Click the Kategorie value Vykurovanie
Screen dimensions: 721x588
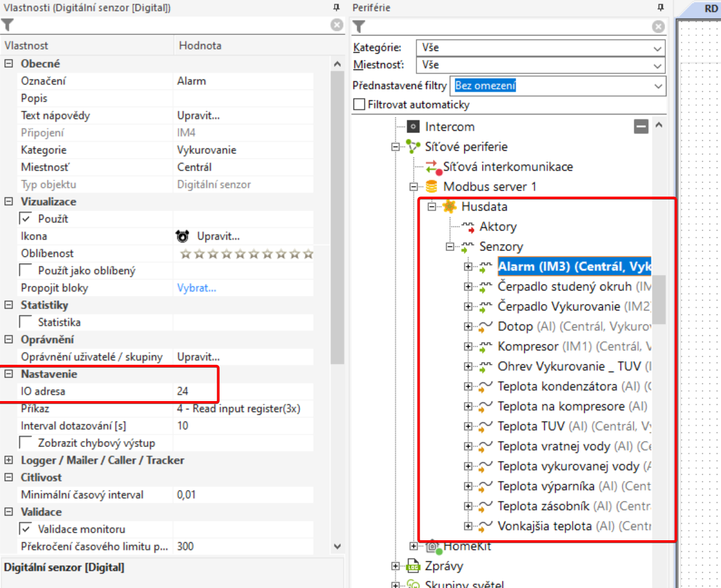[x=206, y=150]
